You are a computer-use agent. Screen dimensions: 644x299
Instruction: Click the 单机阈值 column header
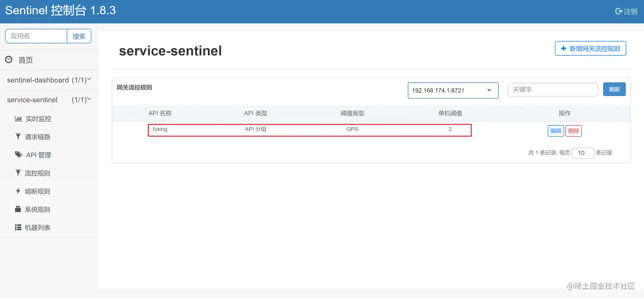[x=450, y=113]
